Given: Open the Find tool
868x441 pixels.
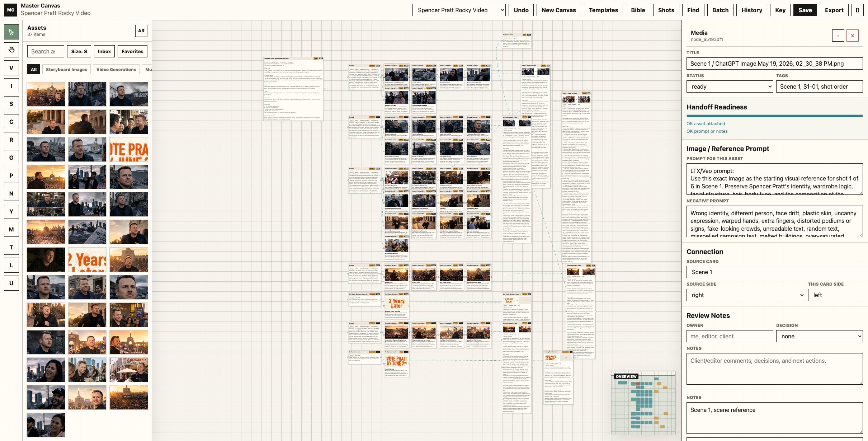Looking at the screenshot, I should pyautogui.click(x=693, y=10).
